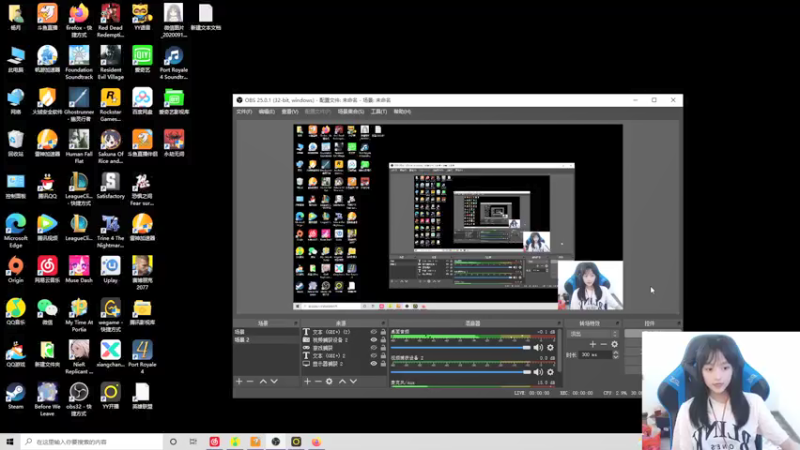Adjust the 300 ms duration stepper
800x450 pixels.
pos(616,355)
